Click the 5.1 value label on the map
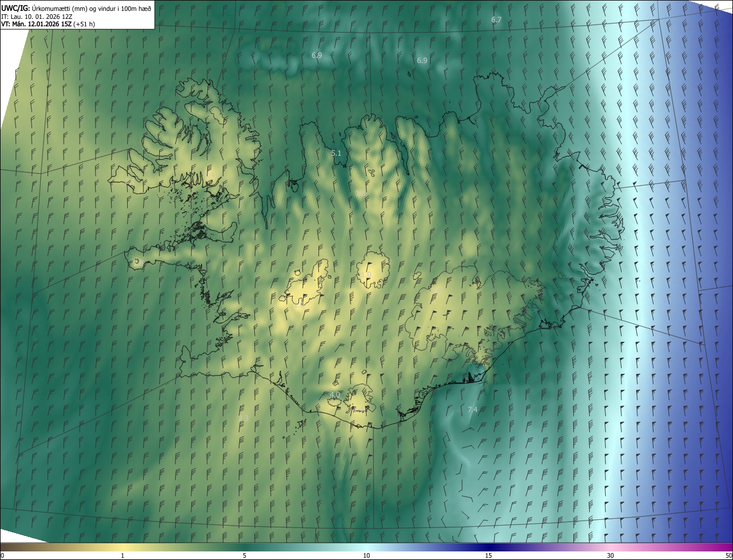This screenshot has width=733, height=560. pyautogui.click(x=336, y=153)
